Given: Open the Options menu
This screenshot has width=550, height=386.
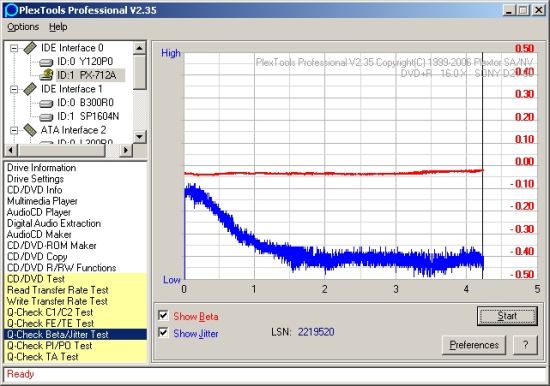Looking at the screenshot, I should [x=23, y=27].
